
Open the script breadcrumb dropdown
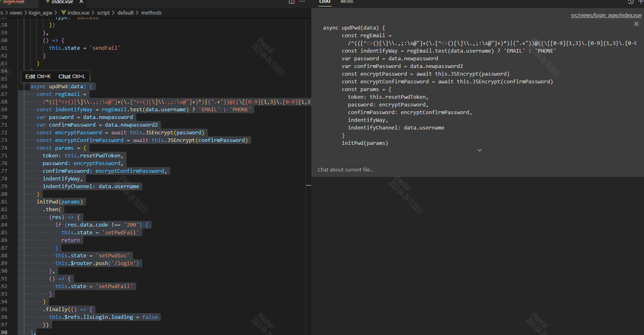point(103,13)
